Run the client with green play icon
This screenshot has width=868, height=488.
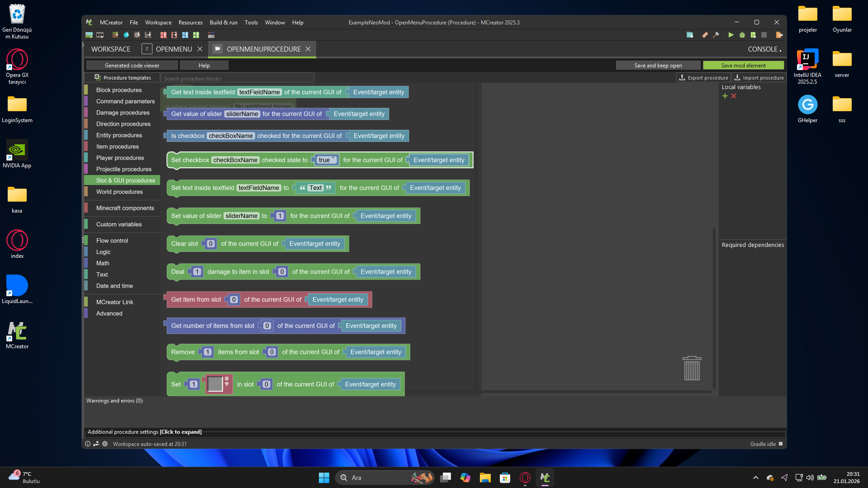[731, 35]
